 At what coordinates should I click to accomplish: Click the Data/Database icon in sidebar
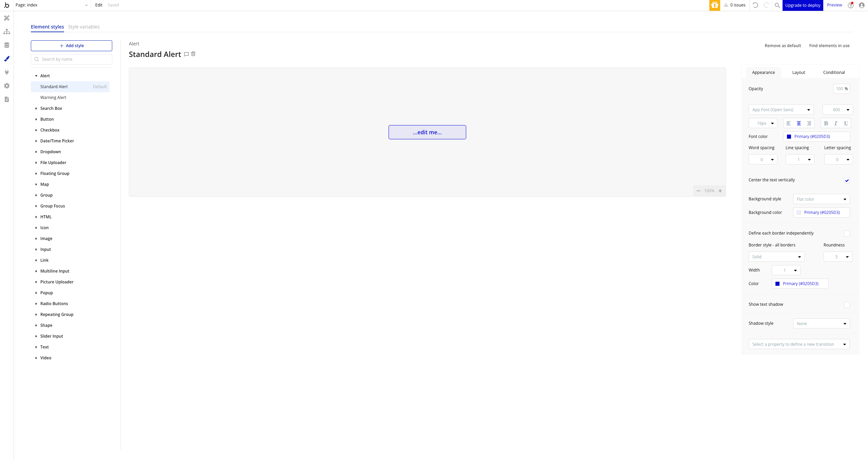pyautogui.click(x=7, y=45)
